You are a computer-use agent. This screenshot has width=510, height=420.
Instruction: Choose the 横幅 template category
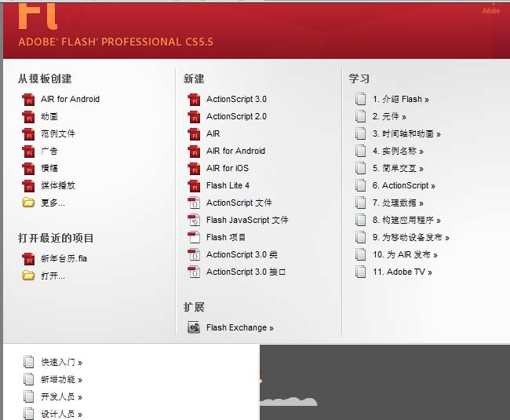49,168
